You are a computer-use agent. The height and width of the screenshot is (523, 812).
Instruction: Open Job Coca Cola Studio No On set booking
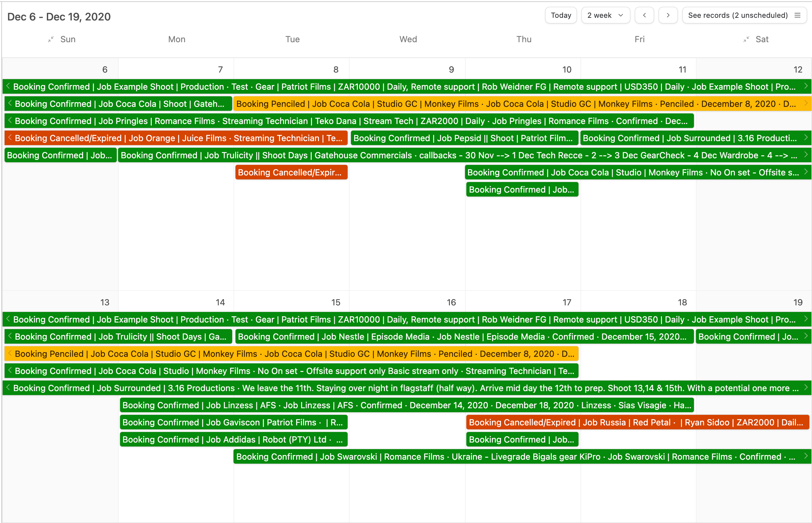tap(291, 371)
